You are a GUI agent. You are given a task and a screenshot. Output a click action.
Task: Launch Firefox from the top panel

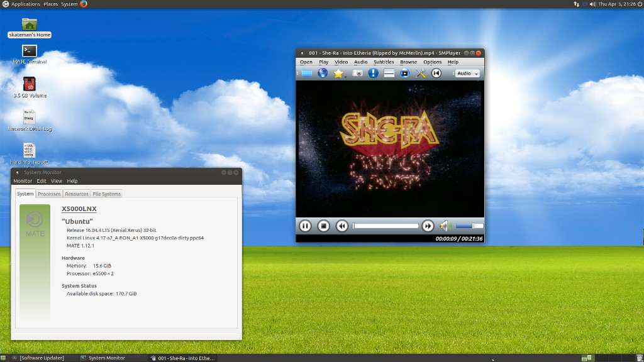(84, 4)
